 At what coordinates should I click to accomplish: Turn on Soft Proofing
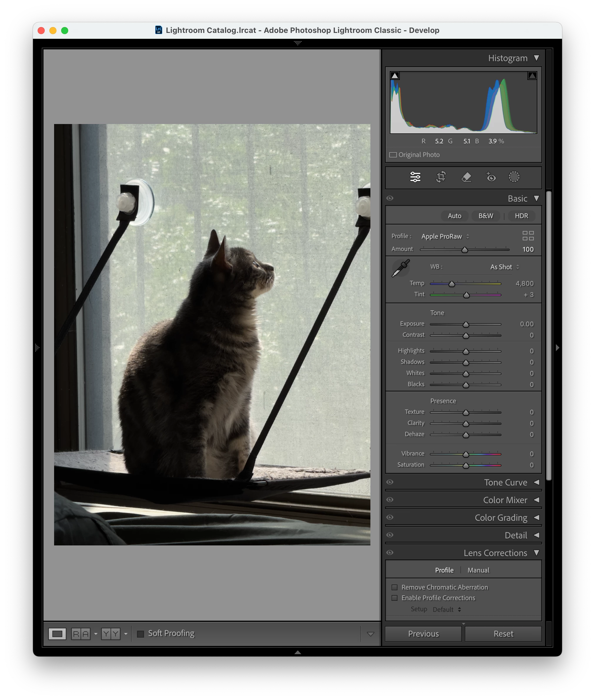coord(141,634)
